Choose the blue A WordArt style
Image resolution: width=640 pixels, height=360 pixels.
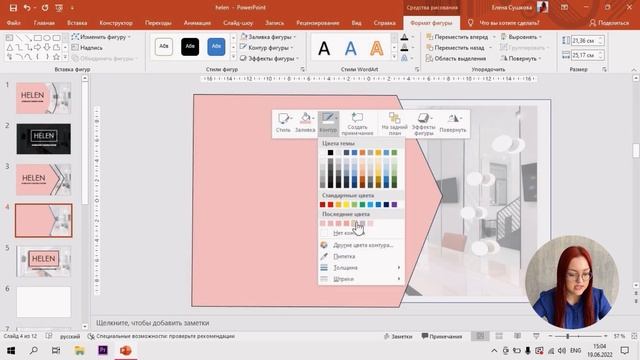coord(351,48)
